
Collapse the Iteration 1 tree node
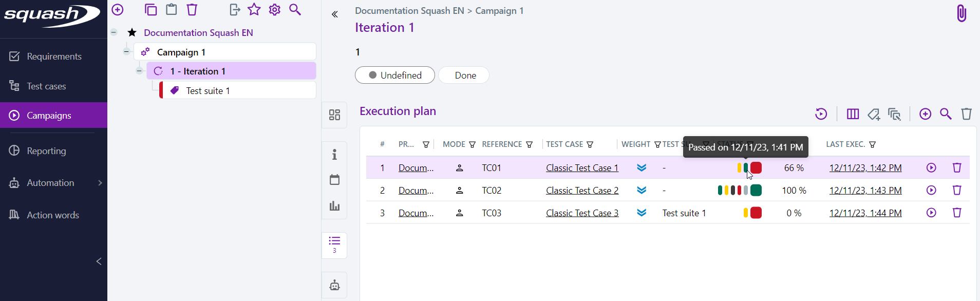(139, 71)
